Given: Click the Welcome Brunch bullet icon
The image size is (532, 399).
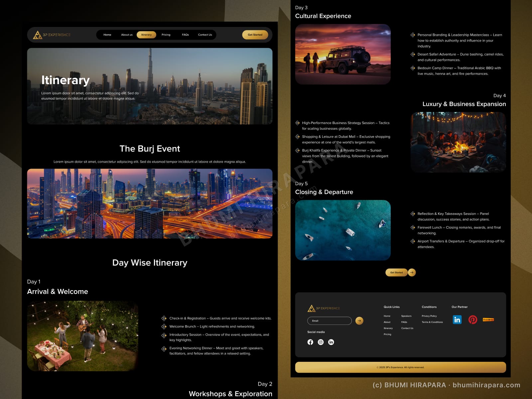Looking at the screenshot, I should tap(164, 327).
